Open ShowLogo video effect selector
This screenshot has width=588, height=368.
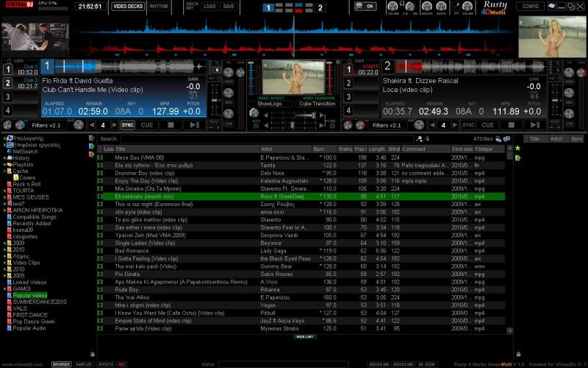(x=270, y=104)
